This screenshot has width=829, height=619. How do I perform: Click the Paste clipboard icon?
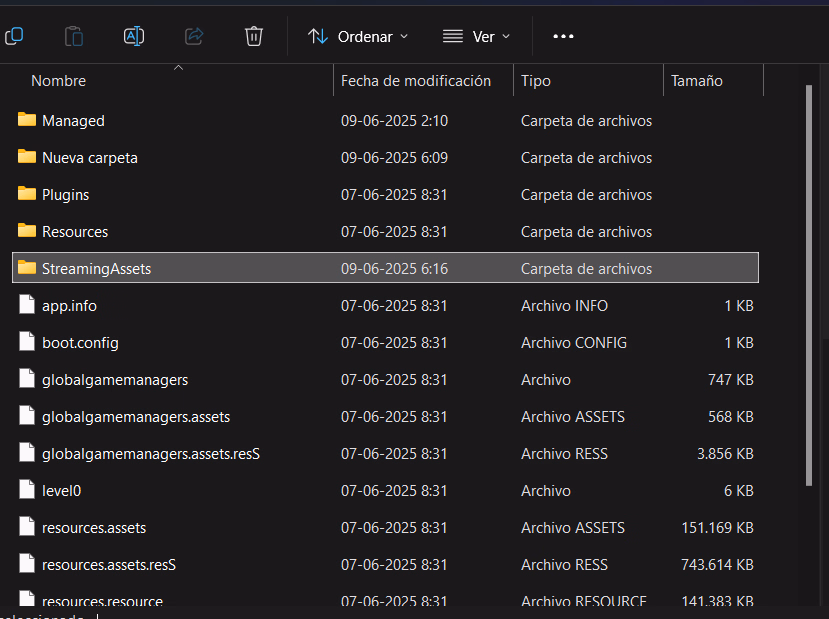[74, 36]
